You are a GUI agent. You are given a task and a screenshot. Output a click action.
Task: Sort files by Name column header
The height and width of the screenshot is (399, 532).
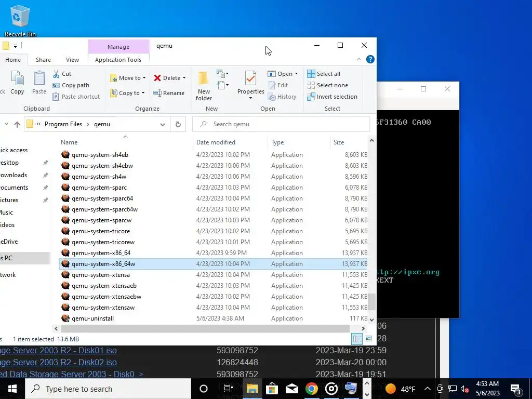125,142
